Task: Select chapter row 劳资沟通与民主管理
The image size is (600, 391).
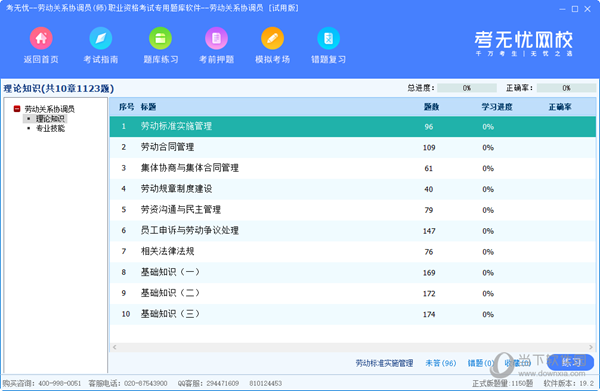Action: [352, 210]
